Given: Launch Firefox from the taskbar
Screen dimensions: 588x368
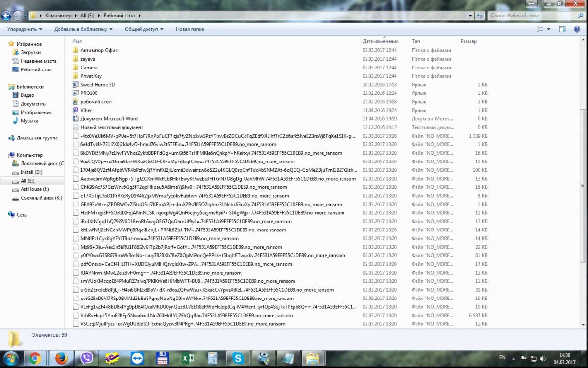Looking at the screenshot, I should [x=61, y=358].
